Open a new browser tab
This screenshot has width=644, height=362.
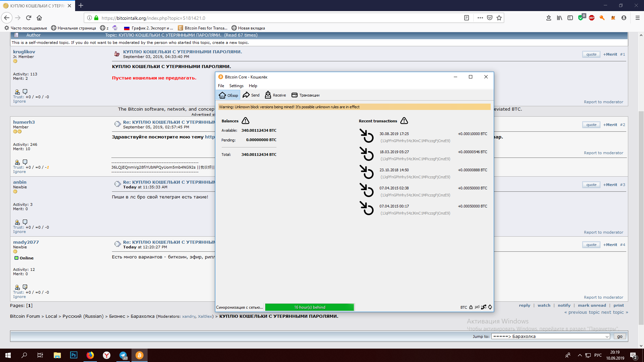click(x=81, y=5)
